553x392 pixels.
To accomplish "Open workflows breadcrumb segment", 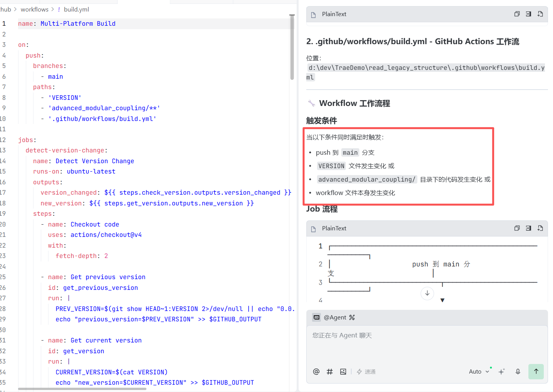I will tap(35, 9).
